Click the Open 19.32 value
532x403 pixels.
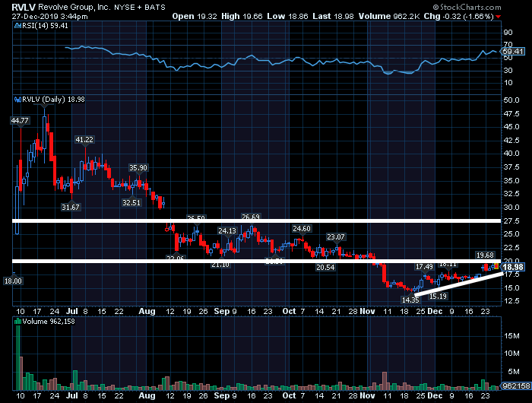(195, 16)
